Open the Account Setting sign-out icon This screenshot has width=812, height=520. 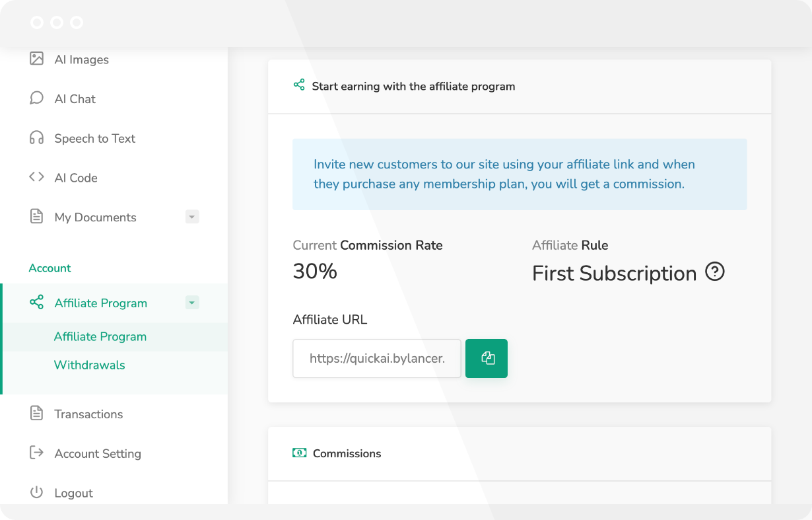tap(35, 453)
